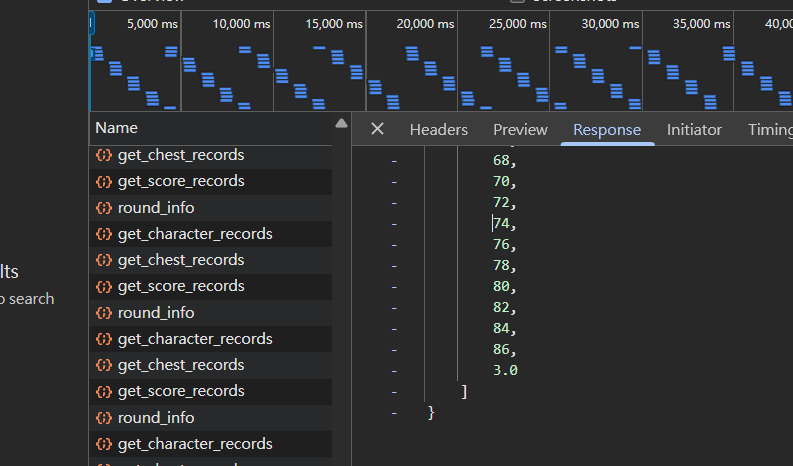793x466 pixels.
Task: Place cursor at value 74 in response
Action: click(501, 223)
